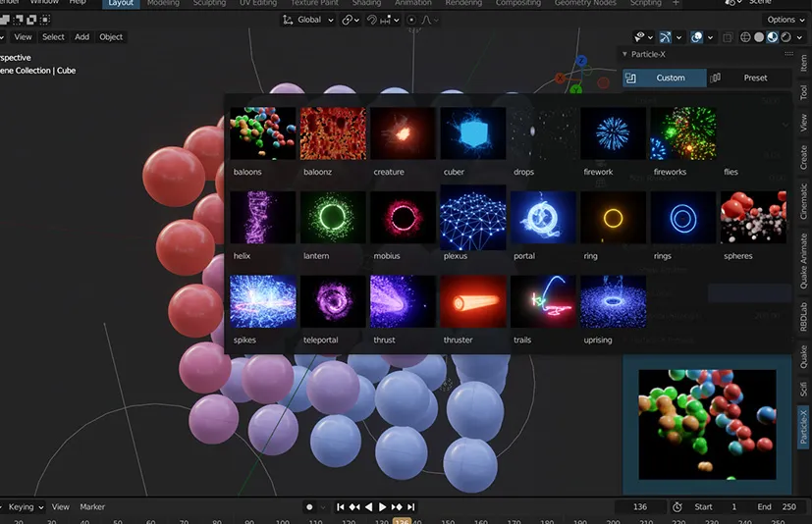The width and height of the screenshot is (812, 524).
Task: Switch to Compositing workspace tab
Action: tap(518, 3)
